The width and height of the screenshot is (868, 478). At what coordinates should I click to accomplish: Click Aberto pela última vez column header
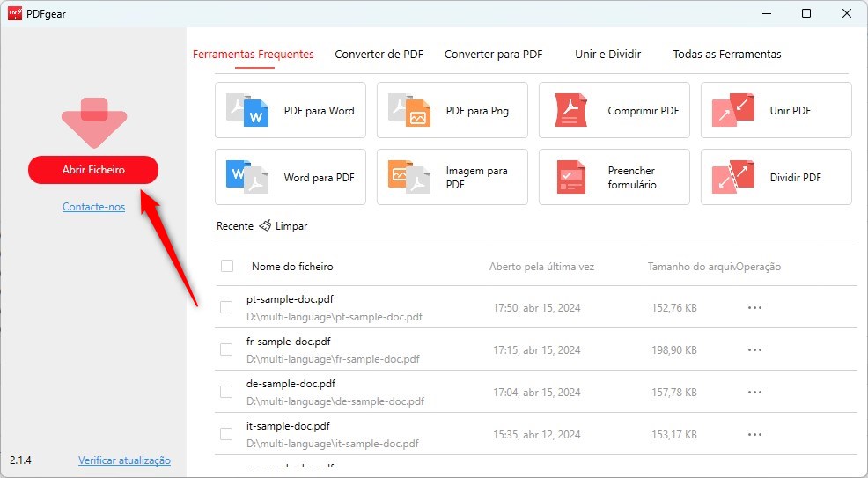(x=541, y=267)
